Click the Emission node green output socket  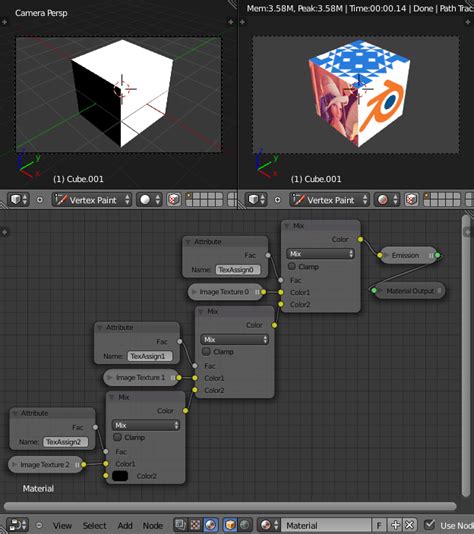pos(438,255)
